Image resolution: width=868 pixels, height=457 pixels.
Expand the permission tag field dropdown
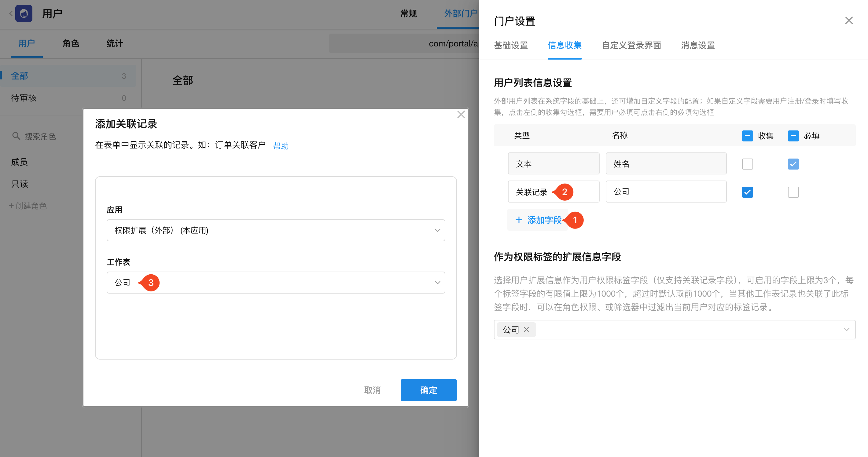click(x=846, y=329)
